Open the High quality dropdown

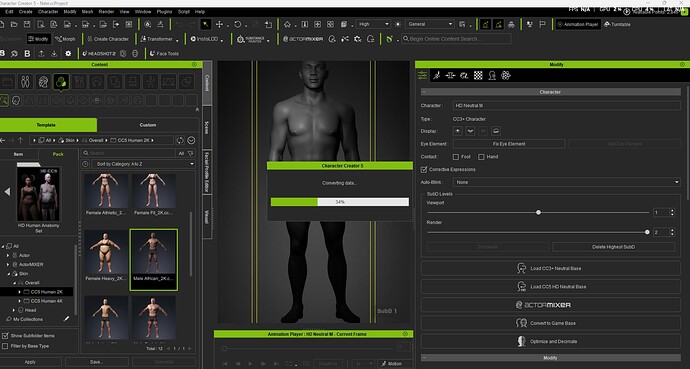pos(373,24)
